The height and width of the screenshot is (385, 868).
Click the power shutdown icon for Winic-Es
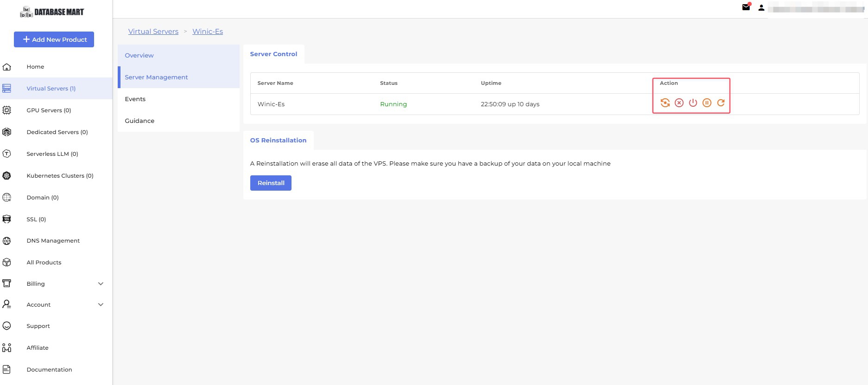(x=693, y=103)
